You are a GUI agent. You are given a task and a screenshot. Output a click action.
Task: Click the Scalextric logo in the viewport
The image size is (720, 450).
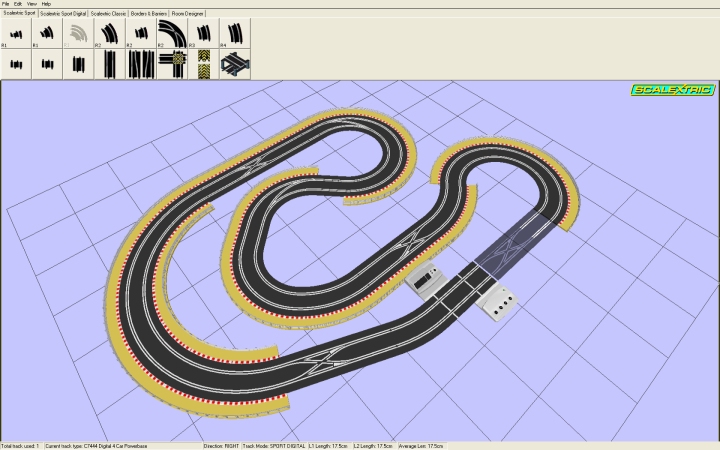pyautogui.click(x=673, y=90)
